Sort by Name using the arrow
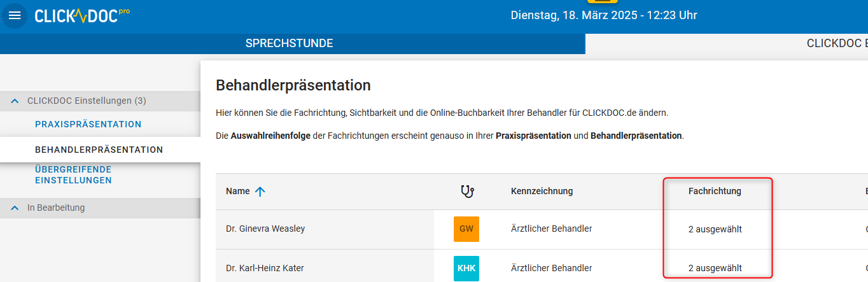The height and width of the screenshot is (282, 868). pos(260,191)
